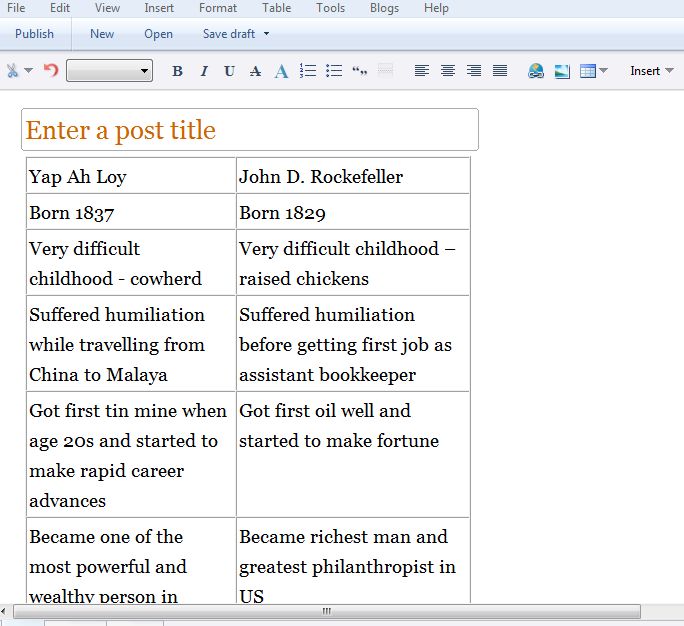The image size is (684, 626).
Task: Click the 'Got first tin mine' cell
Action: [131, 455]
